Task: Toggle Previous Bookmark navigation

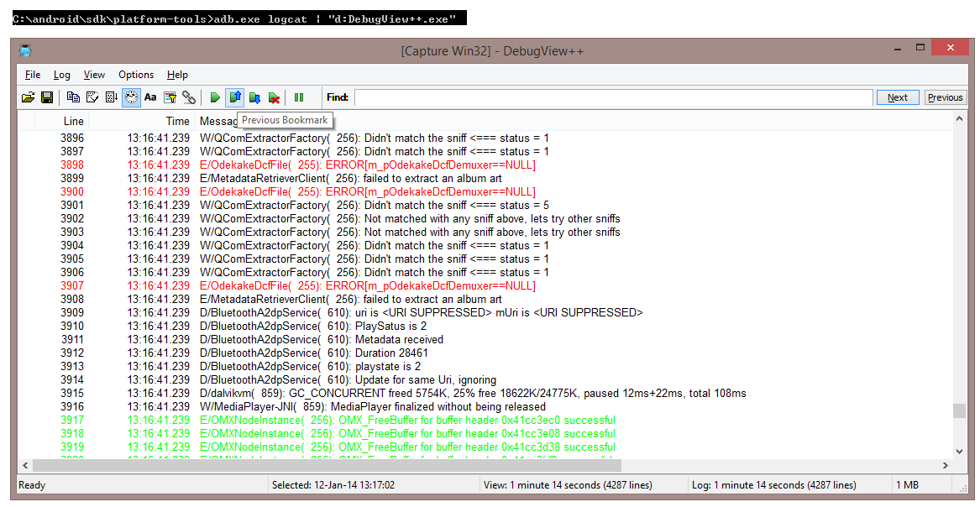Action: tap(235, 97)
